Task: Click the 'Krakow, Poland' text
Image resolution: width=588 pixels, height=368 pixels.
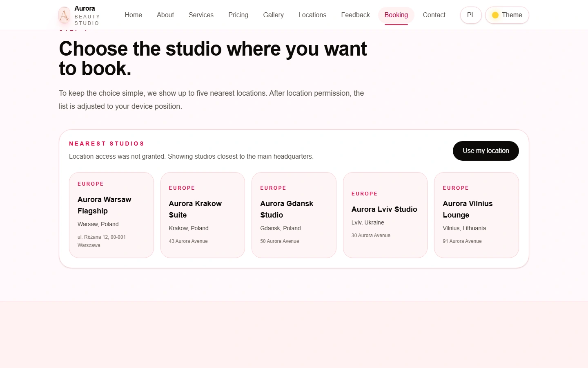Action: pos(189,228)
